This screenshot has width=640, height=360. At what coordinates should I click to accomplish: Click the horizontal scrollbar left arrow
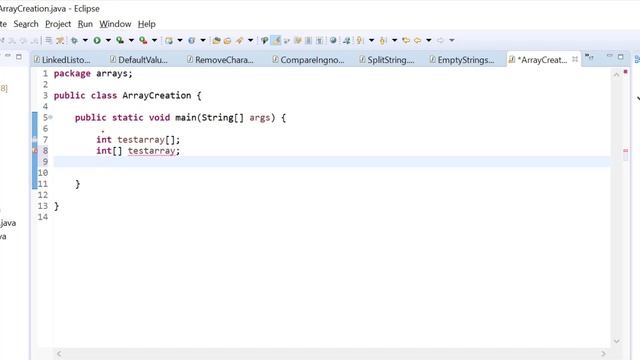(x=59, y=353)
